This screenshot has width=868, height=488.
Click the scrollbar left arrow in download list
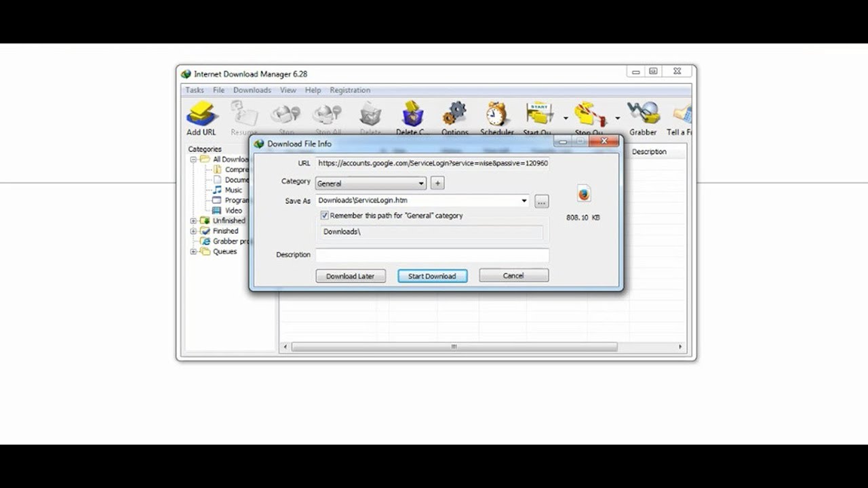click(285, 346)
